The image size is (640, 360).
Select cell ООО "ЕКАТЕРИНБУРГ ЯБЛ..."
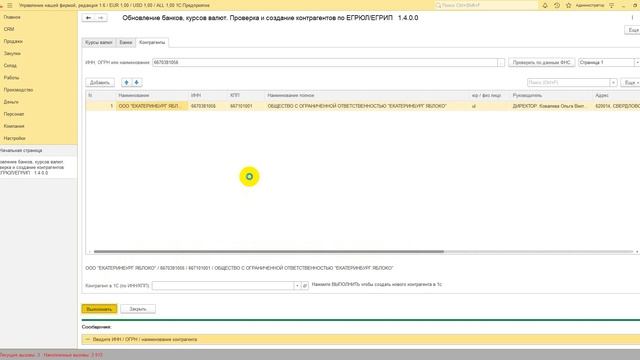152,106
